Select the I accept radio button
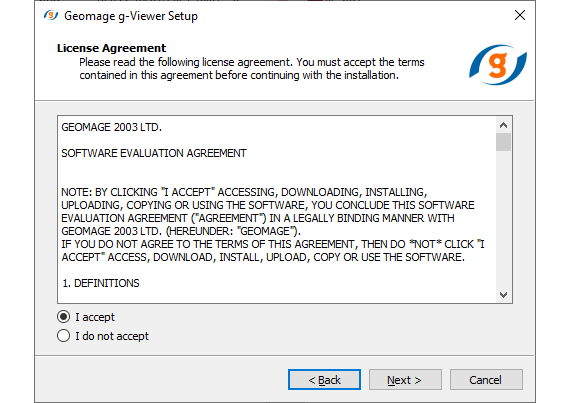 (64, 317)
